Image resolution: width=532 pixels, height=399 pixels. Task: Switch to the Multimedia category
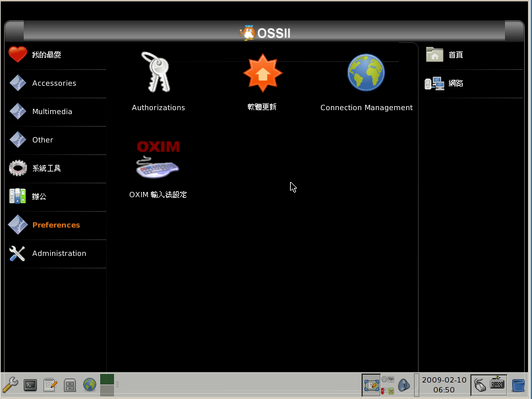pos(52,111)
